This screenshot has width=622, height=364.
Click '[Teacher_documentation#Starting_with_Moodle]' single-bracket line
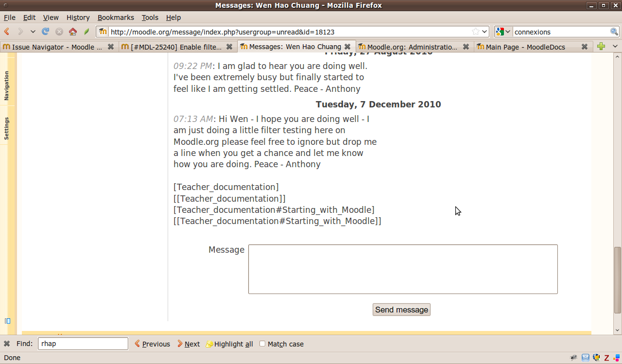click(274, 210)
